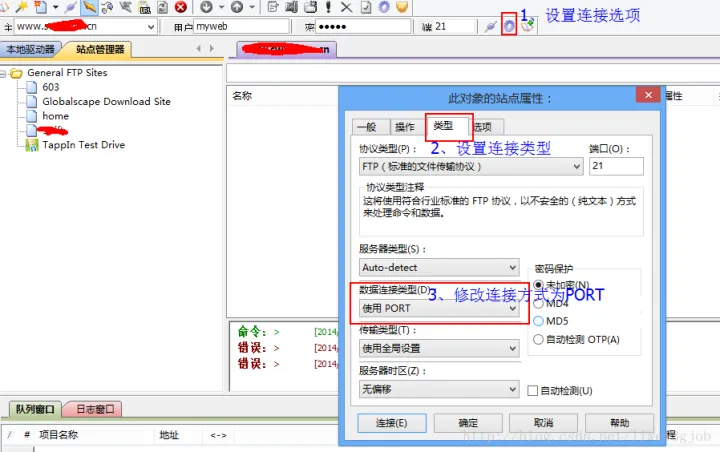Image resolution: width=720 pixels, height=452 pixels.
Task: Click the 取消 button
Action: (543, 423)
